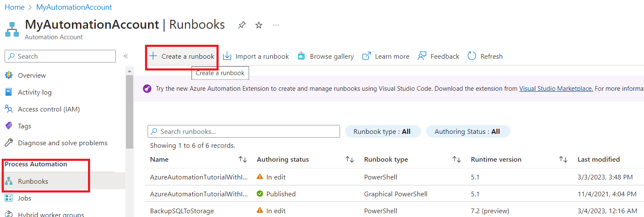The image size is (644, 217).
Task: Click the purple Tags icon
Action: pos(8,126)
